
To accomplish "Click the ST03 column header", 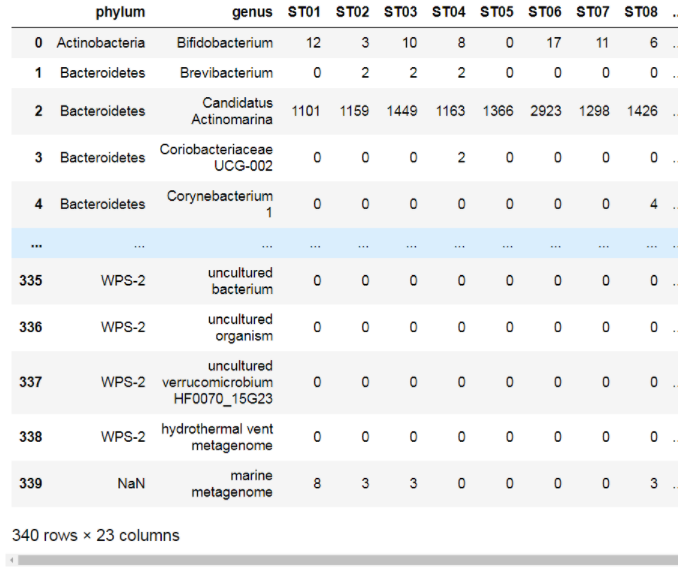I will [400, 12].
